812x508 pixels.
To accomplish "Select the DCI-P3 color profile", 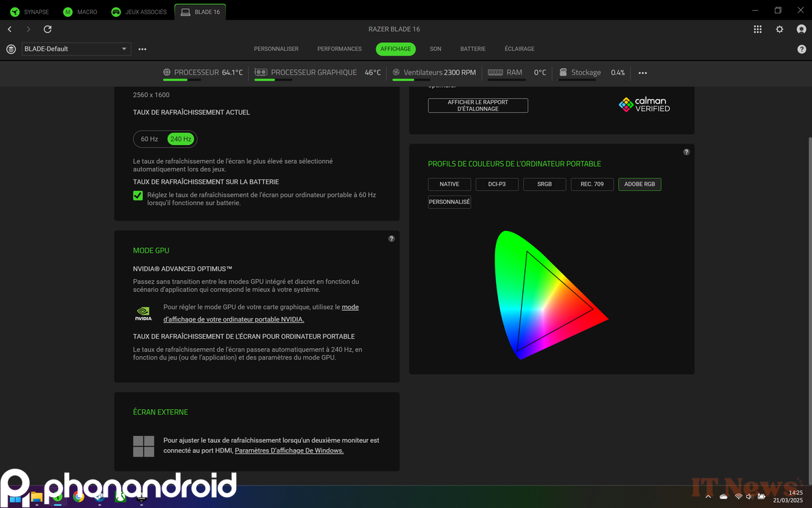I will pyautogui.click(x=497, y=184).
